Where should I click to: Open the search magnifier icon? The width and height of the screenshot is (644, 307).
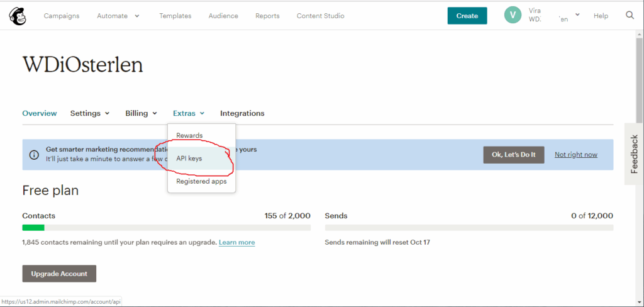click(630, 16)
